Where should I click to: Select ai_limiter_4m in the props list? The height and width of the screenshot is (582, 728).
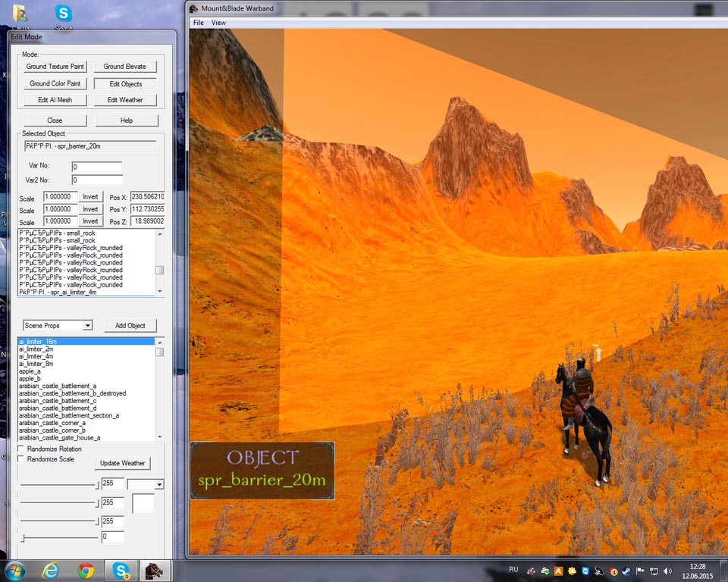coord(36,356)
